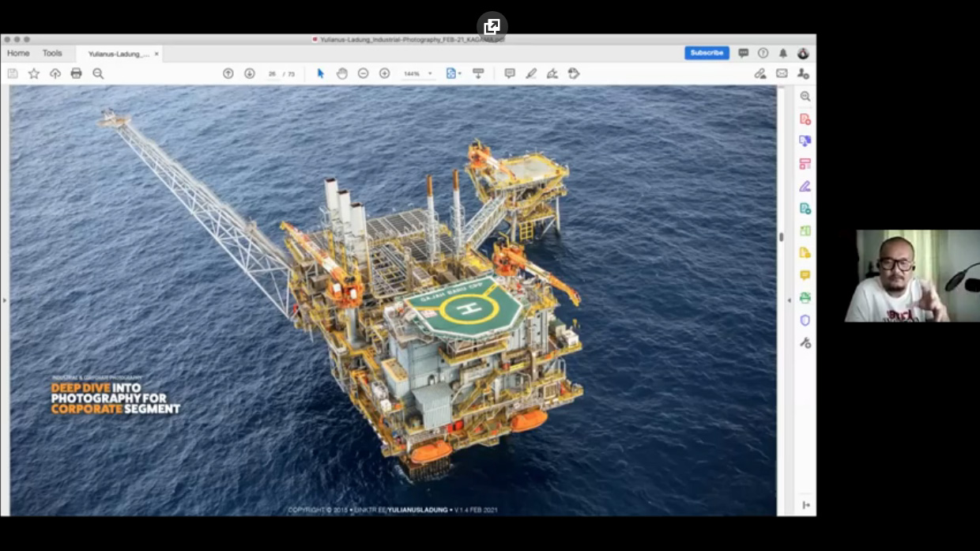Open the Comment tool in right sidebar

[x=805, y=275]
